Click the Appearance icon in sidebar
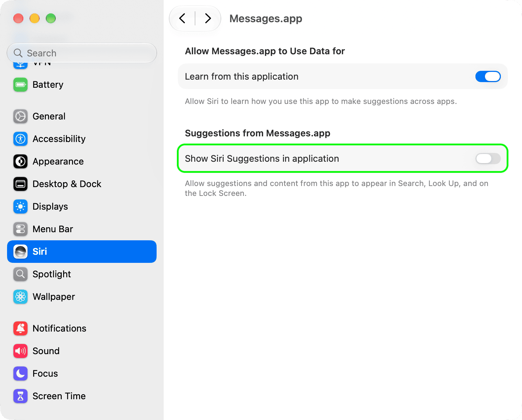 tap(20, 161)
